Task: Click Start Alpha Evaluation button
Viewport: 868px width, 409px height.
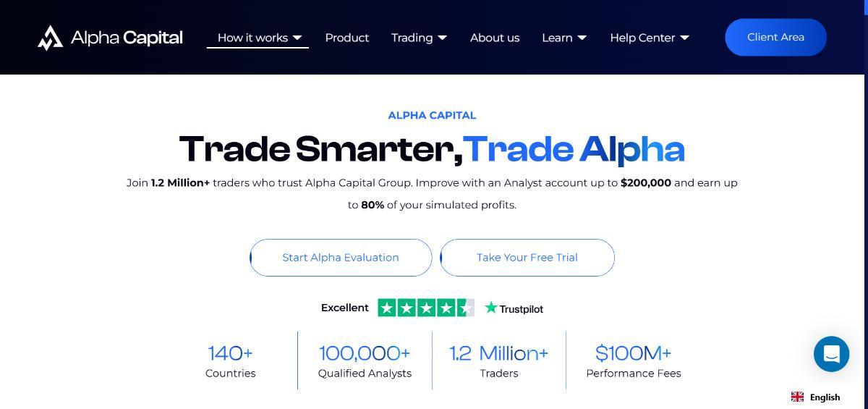Action: (x=341, y=258)
